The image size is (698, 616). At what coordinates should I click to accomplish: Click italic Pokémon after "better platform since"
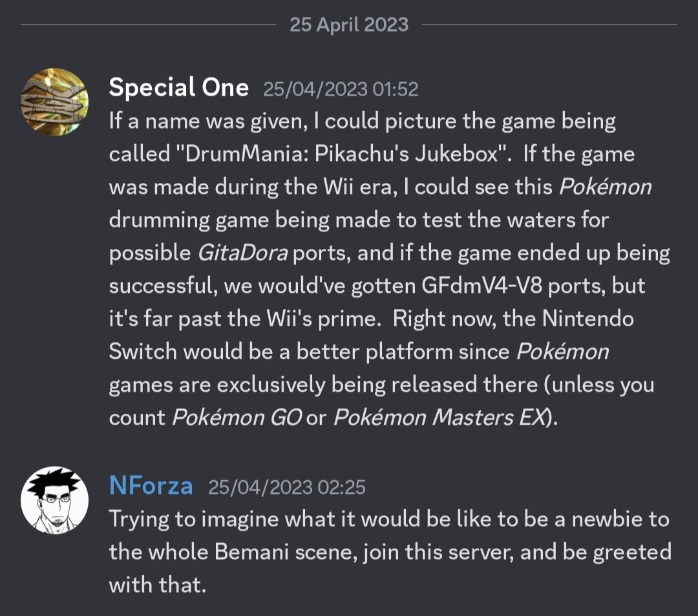(562, 352)
